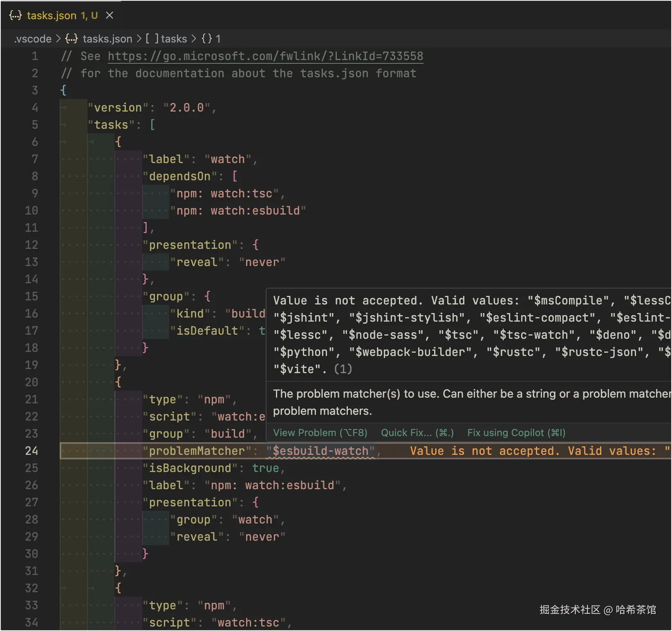
Task: Select the object 1 breadcrumb
Action: click(x=218, y=39)
